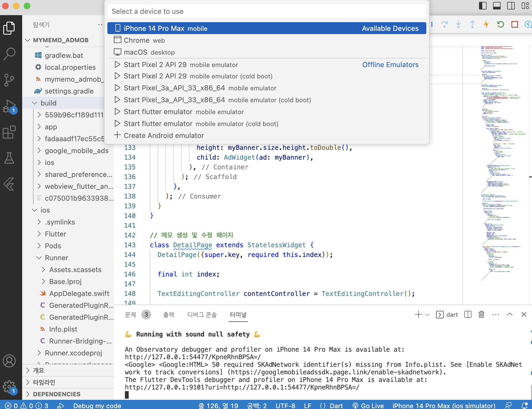532x409 pixels.
Task: Focus the device search input field
Action: (x=267, y=11)
